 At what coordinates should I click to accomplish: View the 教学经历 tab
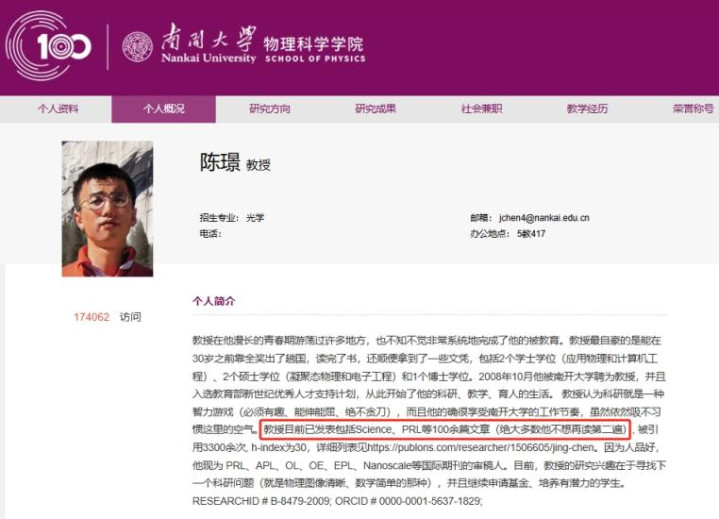pyautogui.click(x=587, y=109)
